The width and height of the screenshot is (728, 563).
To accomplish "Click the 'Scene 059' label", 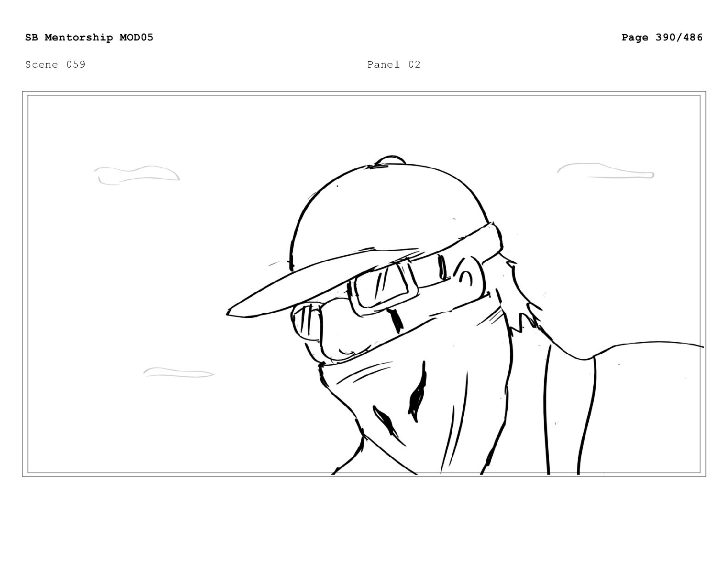I will (x=55, y=64).
